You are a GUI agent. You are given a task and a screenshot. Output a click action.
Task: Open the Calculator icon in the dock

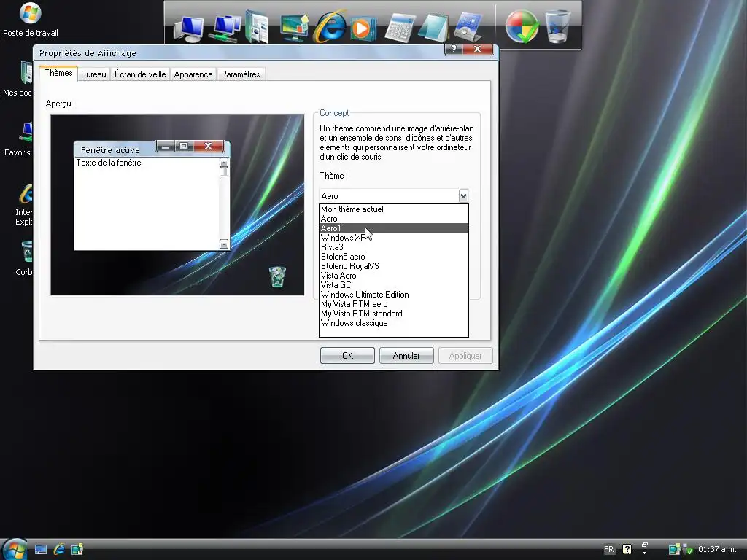[x=399, y=28]
